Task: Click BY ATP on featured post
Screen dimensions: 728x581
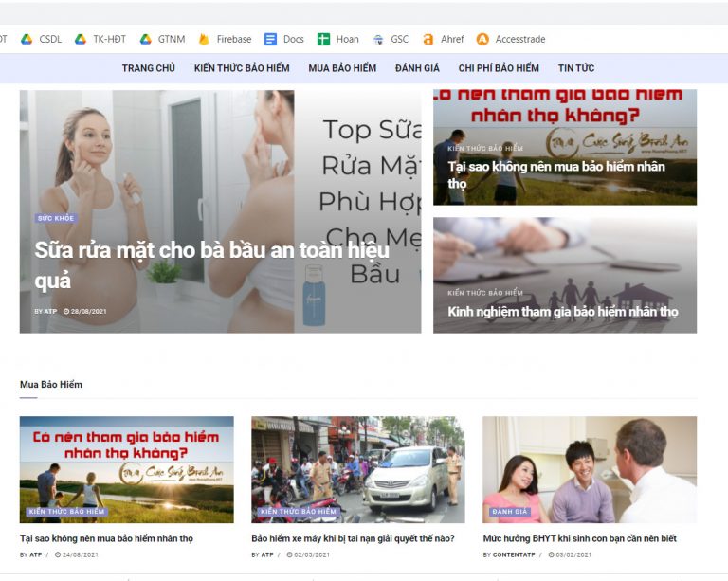Action: coord(45,312)
